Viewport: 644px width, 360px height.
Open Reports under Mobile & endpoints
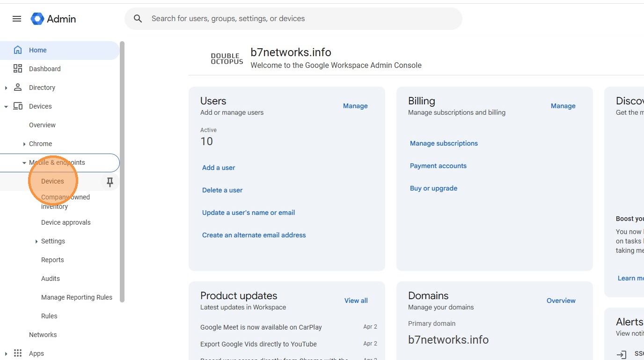[52, 260]
